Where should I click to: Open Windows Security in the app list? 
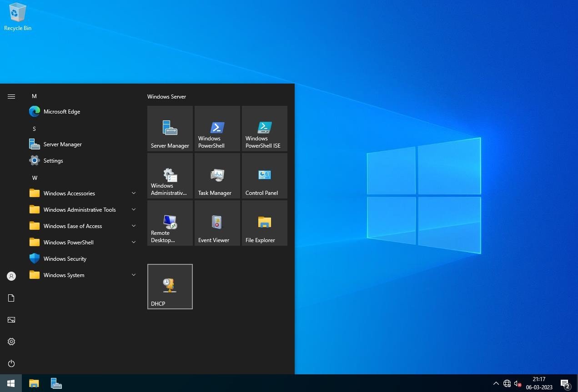pyautogui.click(x=83, y=258)
